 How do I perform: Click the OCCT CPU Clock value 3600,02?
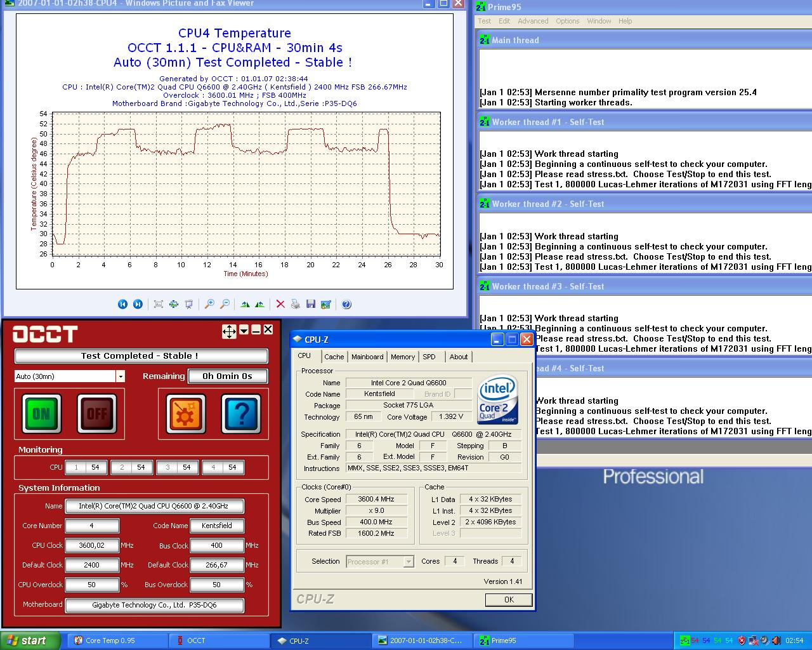point(92,545)
